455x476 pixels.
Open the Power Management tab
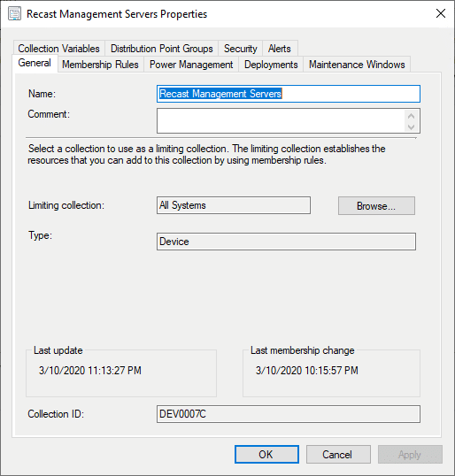click(x=191, y=65)
